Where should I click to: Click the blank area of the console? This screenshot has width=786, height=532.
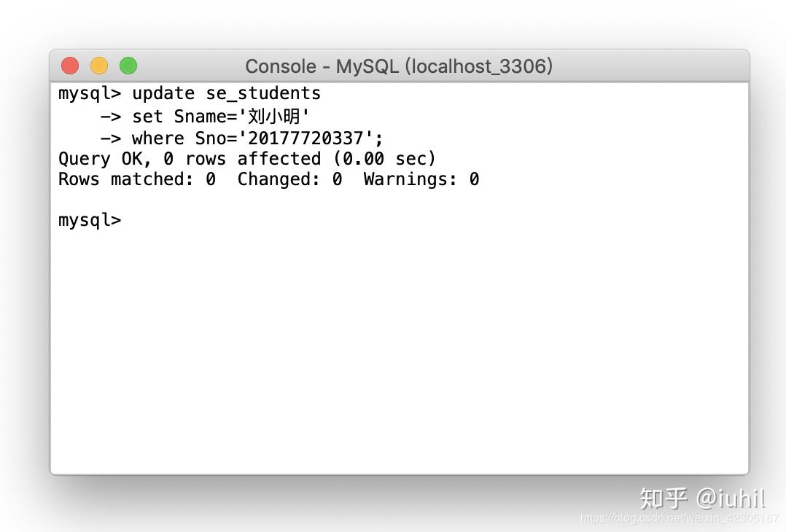coord(400,351)
